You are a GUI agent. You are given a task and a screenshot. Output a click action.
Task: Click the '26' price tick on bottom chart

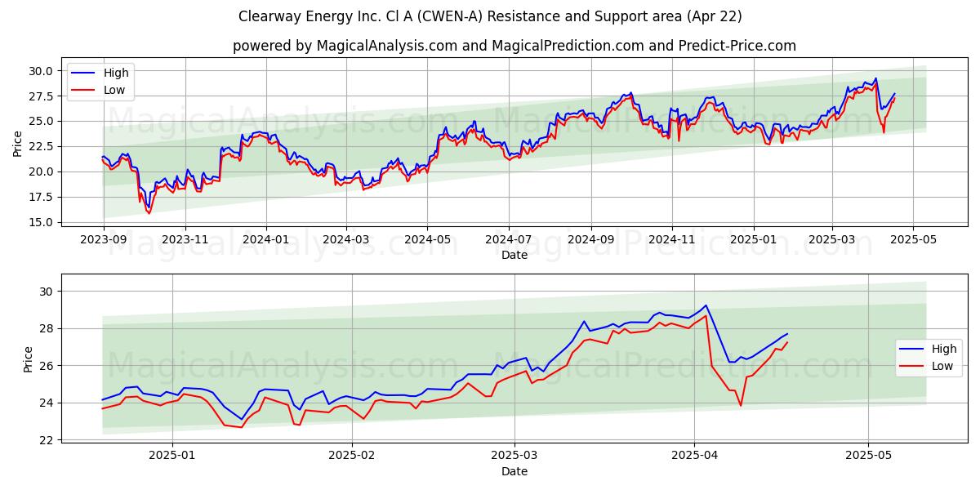[x=48, y=366]
